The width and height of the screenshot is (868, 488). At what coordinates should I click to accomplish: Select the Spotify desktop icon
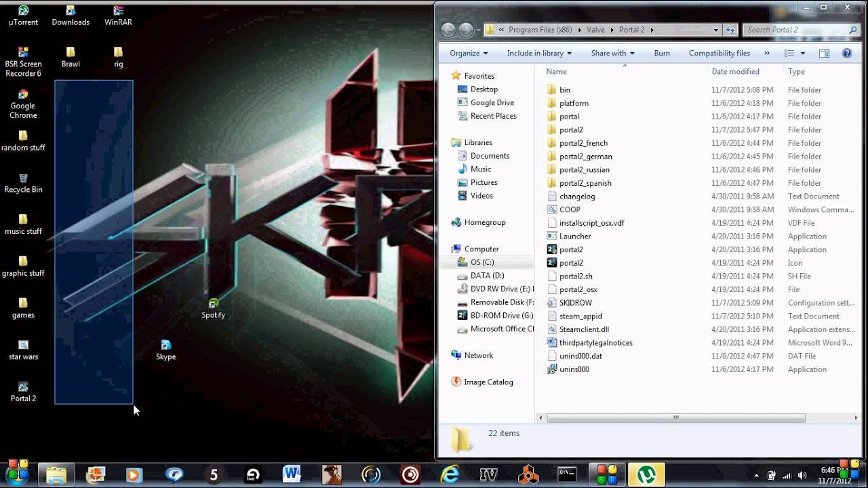(x=213, y=308)
